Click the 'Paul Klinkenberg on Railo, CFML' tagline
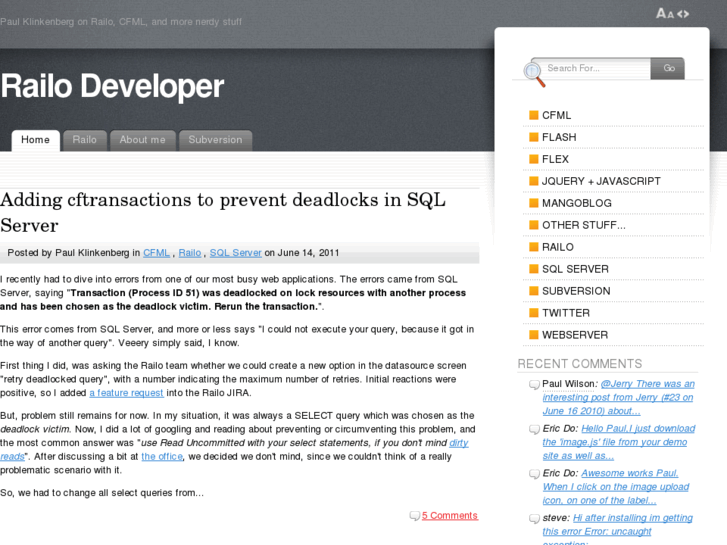Screen dimensions: 727x545 121,22
